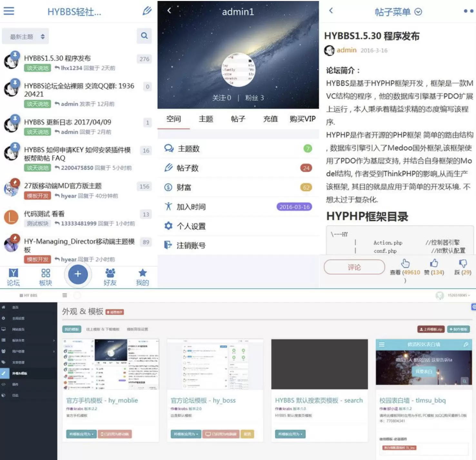The width and height of the screenshot is (476, 460).
Task: Open thread 27版移动端MD官方版主题
Action: [63, 186]
